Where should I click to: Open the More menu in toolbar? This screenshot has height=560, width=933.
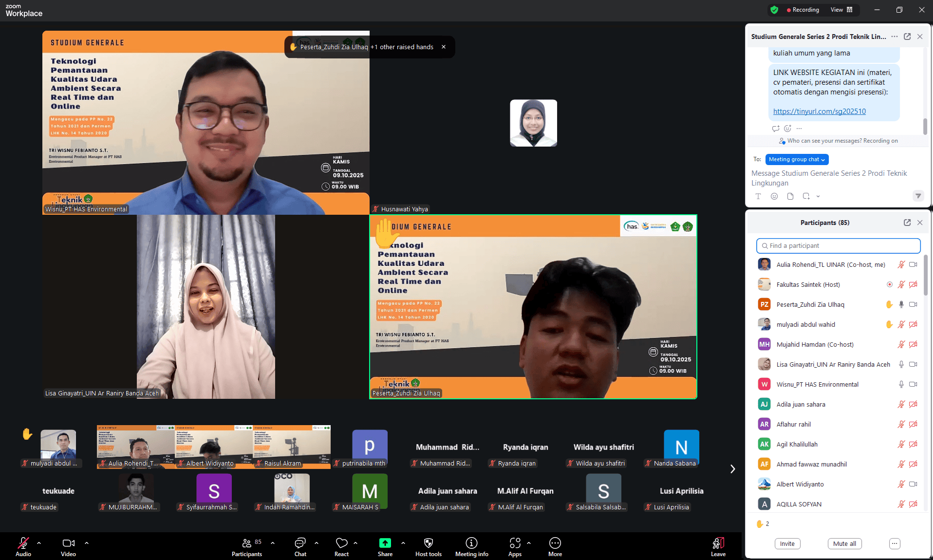(x=555, y=543)
